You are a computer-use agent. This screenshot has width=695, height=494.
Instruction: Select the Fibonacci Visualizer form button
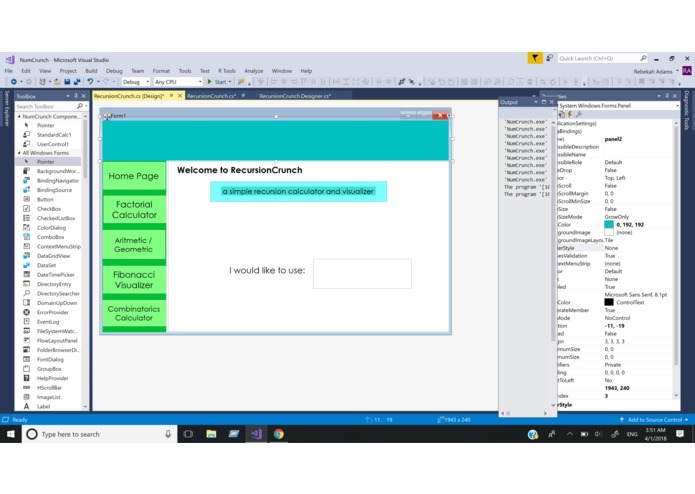pyautogui.click(x=134, y=280)
